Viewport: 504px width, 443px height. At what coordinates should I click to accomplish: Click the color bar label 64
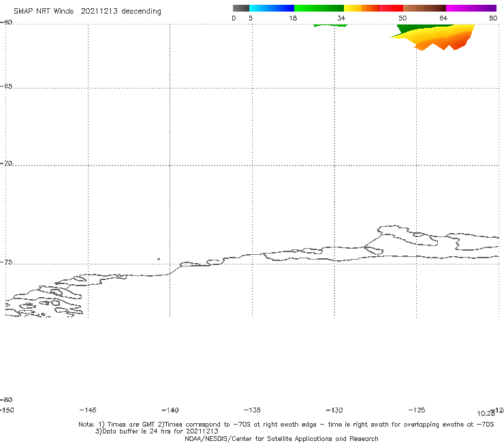click(x=443, y=18)
